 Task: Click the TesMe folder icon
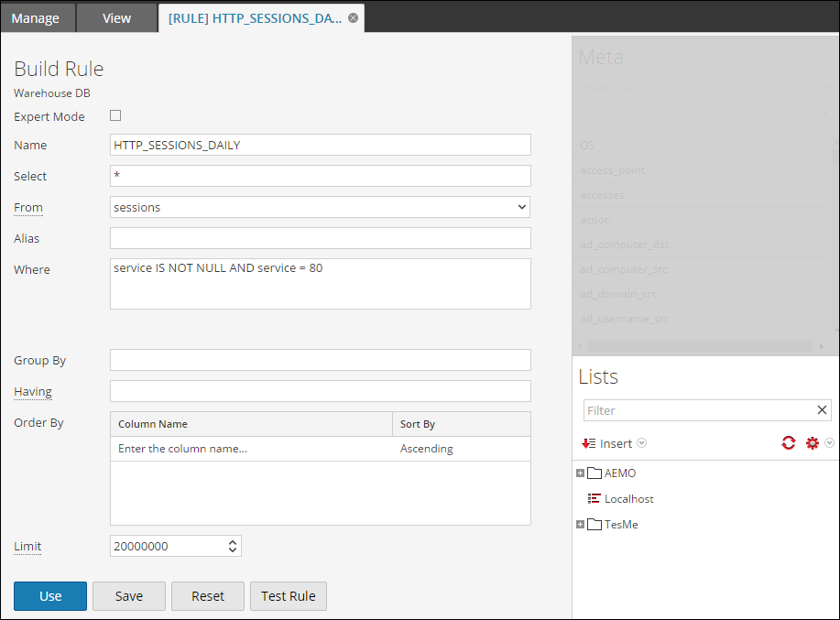tap(595, 525)
